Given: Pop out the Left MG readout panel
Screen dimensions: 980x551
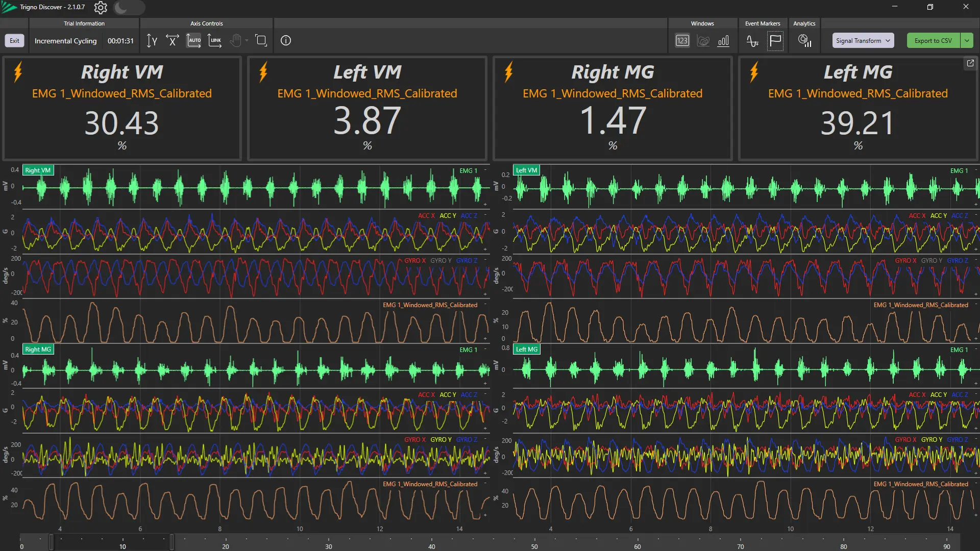Looking at the screenshot, I should pyautogui.click(x=970, y=63).
